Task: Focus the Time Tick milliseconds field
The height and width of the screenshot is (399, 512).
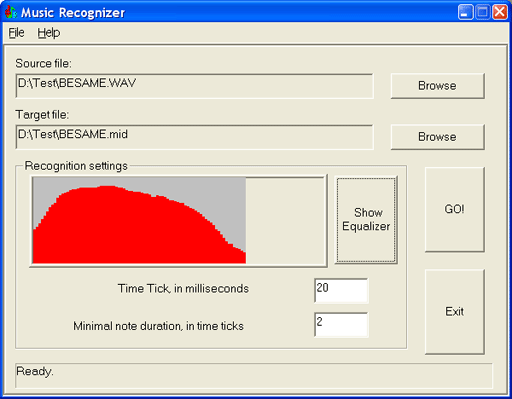Action: [341, 290]
